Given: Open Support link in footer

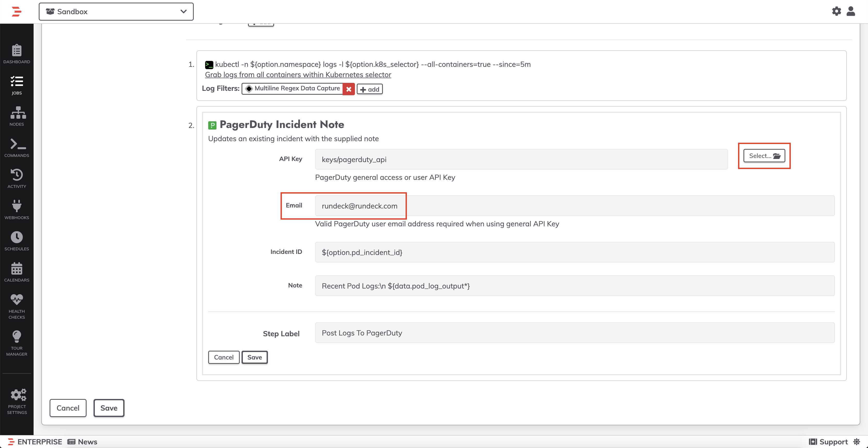Looking at the screenshot, I should point(828,442).
